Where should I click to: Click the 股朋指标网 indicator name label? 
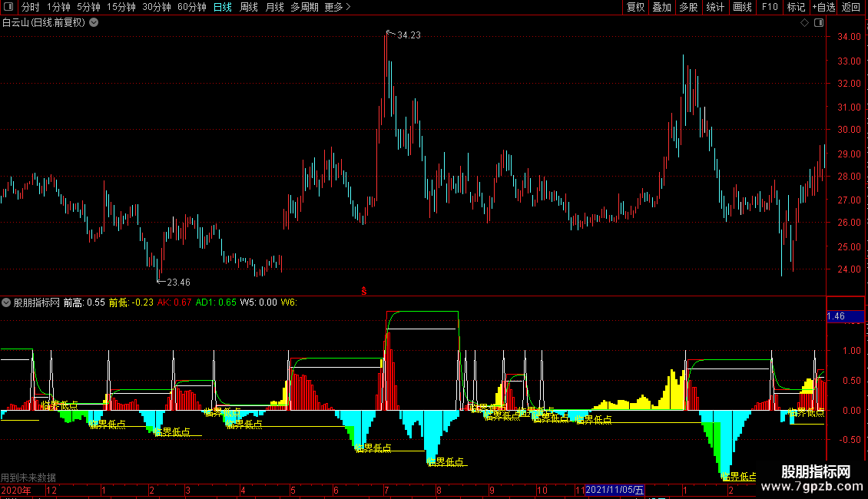pyautogui.click(x=37, y=302)
